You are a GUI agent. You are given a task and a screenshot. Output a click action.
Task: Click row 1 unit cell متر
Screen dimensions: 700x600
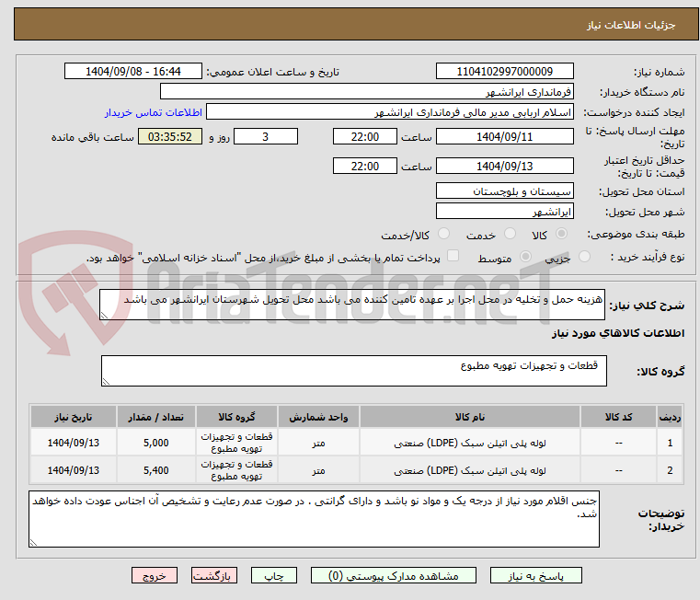tap(318, 443)
